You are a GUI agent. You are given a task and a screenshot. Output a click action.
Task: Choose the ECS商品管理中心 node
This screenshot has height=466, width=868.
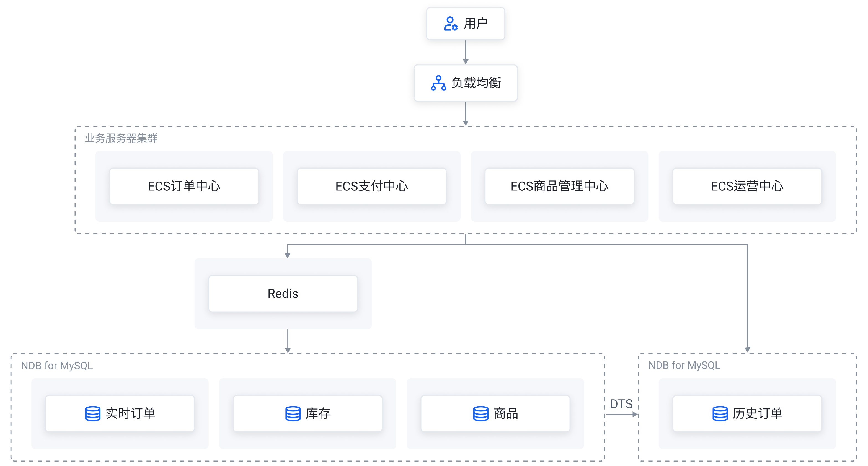click(559, 186)
